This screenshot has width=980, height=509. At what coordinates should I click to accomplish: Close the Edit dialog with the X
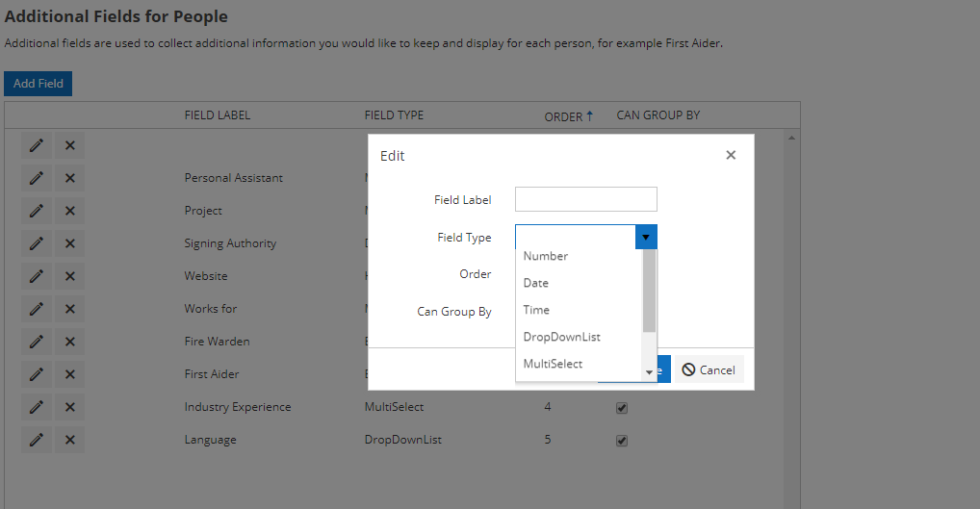(731, 155)
